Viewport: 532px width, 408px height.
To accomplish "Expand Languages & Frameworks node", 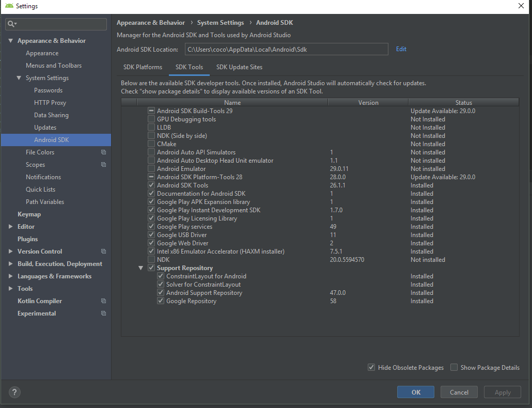I will tap(10, 276).
